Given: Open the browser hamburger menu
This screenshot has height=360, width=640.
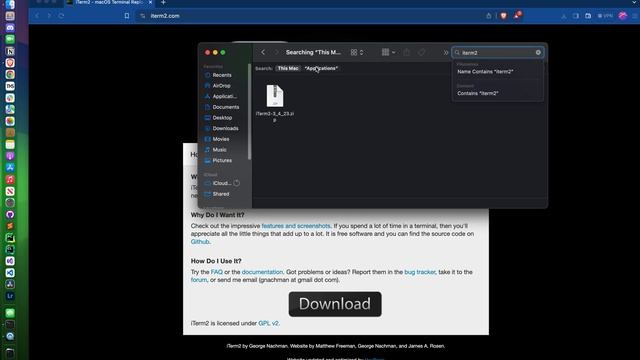Looking at the screenshot, I should pyautogui.click(x=635, y=16).
